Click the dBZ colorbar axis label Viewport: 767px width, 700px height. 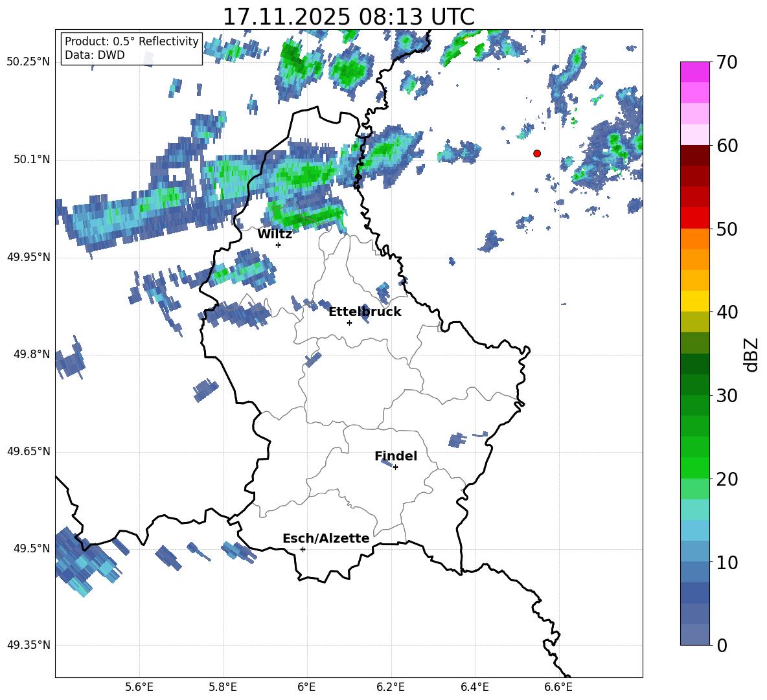tap(751, 354)
